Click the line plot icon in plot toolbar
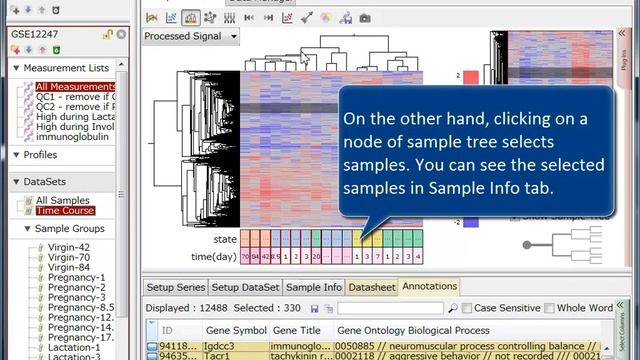Screen dimensions: 640x360 [x=152, y=18]
